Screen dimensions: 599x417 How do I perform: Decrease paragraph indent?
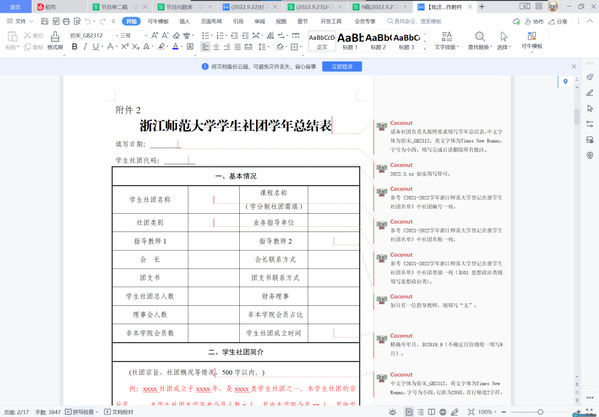coord(235,36)
